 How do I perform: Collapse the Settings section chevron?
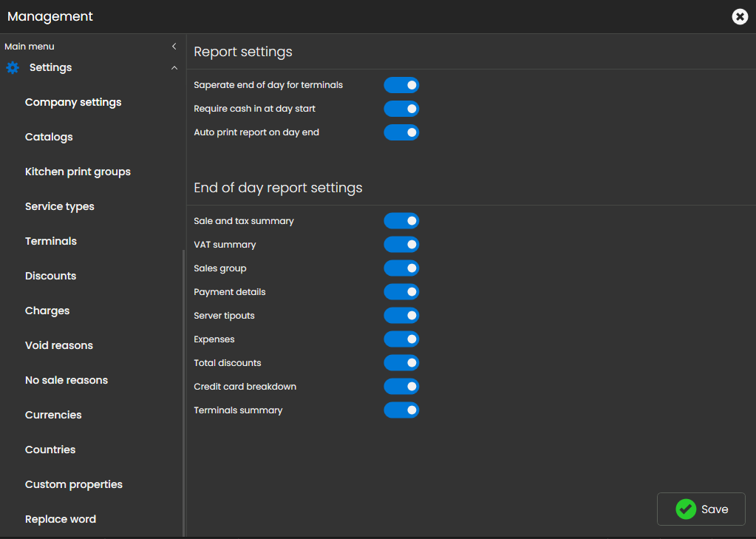click(174, 68)
